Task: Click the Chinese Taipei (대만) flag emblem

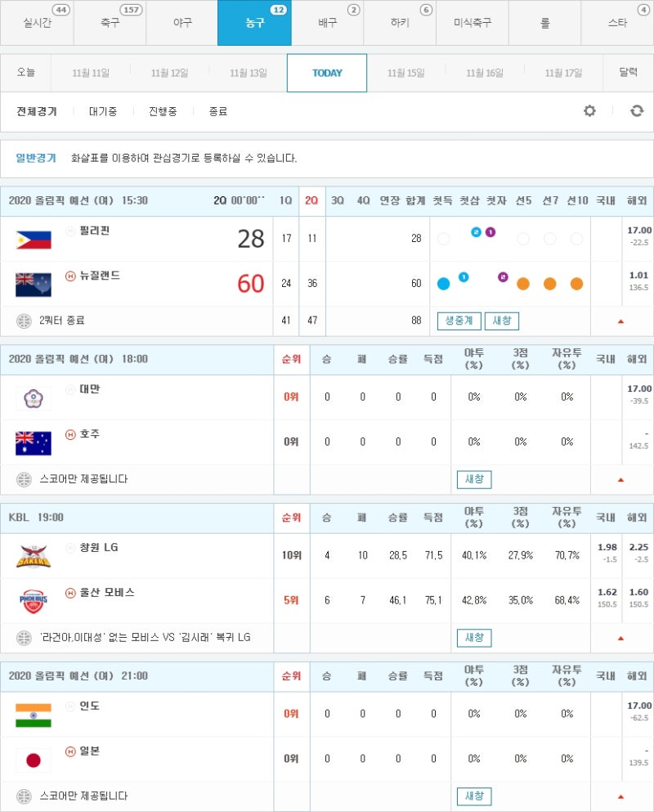Action: pos(34,398)
